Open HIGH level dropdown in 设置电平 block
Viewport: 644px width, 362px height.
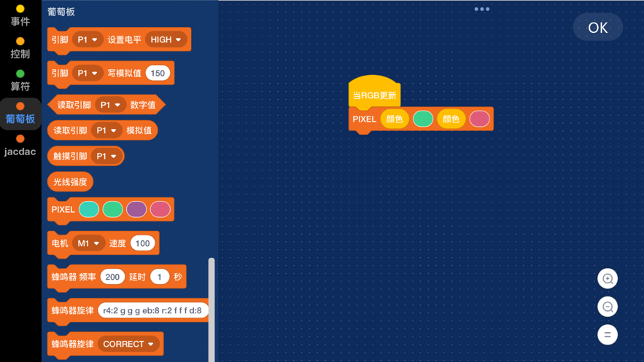(166, 40)
